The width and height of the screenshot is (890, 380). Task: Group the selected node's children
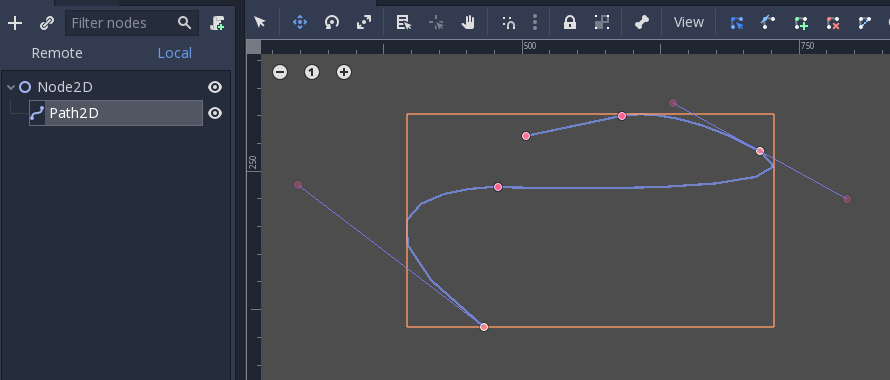pyautogui.click(x=602, y=22)
